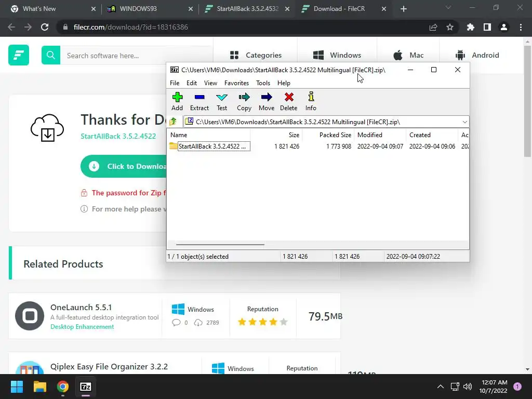Open the Windows navigation item on FileCR

[x=337, y=55]
